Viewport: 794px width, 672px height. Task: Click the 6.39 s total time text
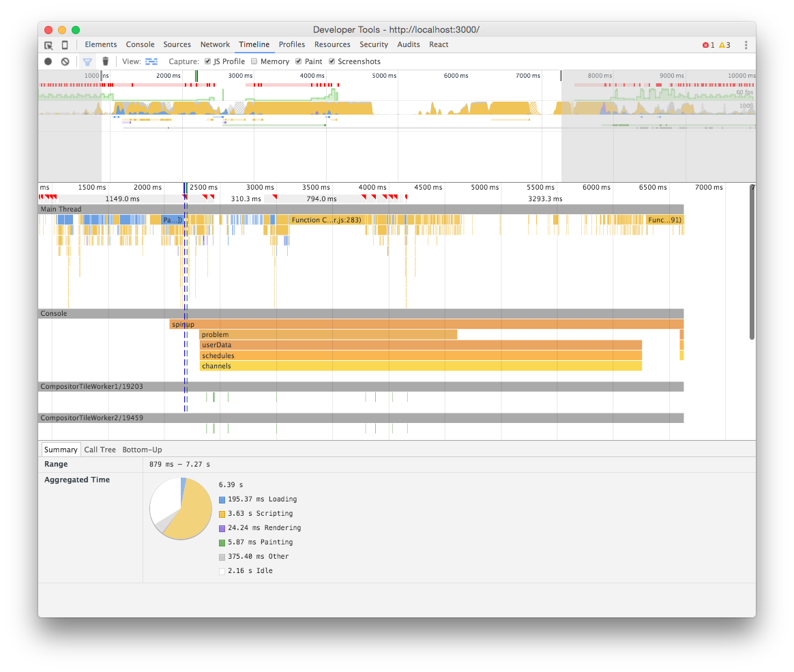click(231, 484)
